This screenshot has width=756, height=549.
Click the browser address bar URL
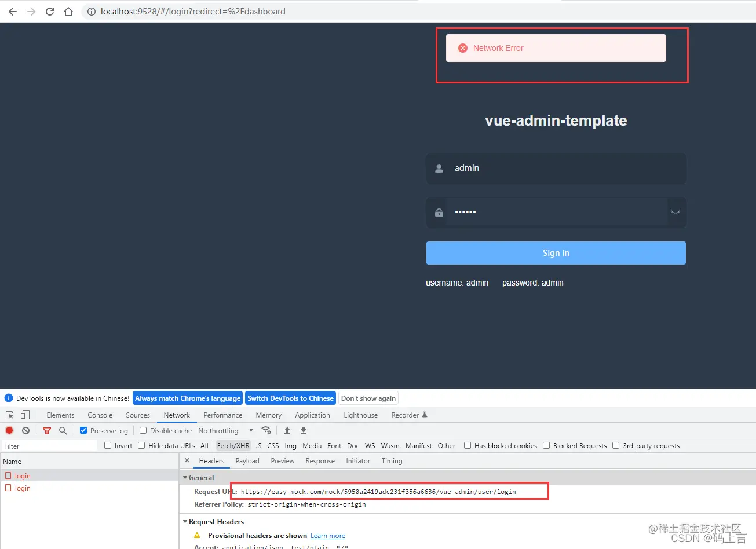[x=193, y=12]
